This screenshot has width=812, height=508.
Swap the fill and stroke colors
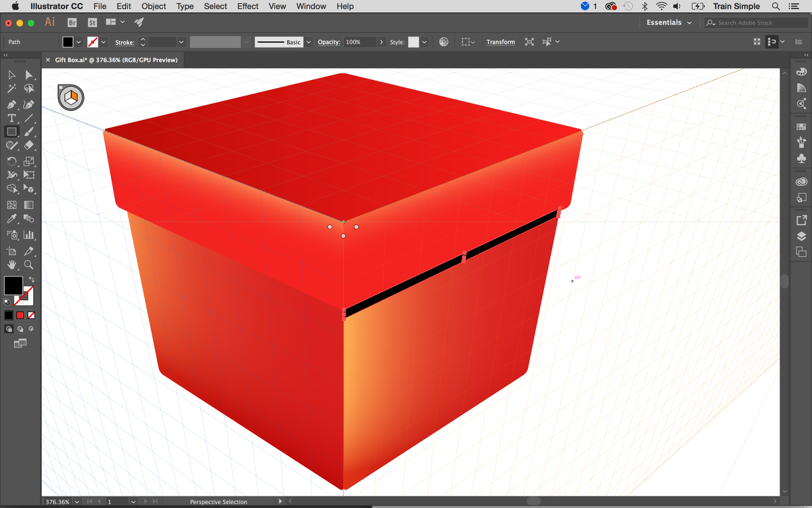31,278
